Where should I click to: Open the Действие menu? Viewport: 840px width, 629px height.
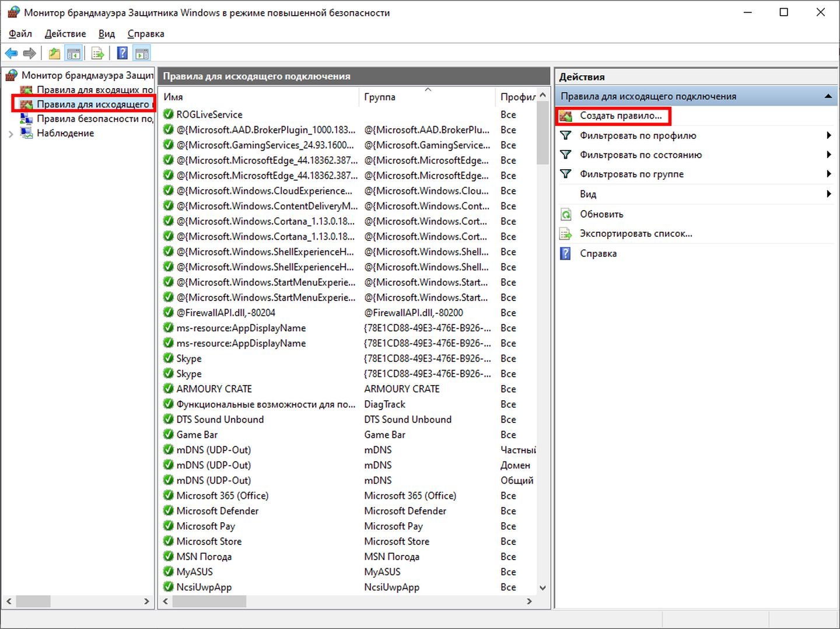coord(65,34)
